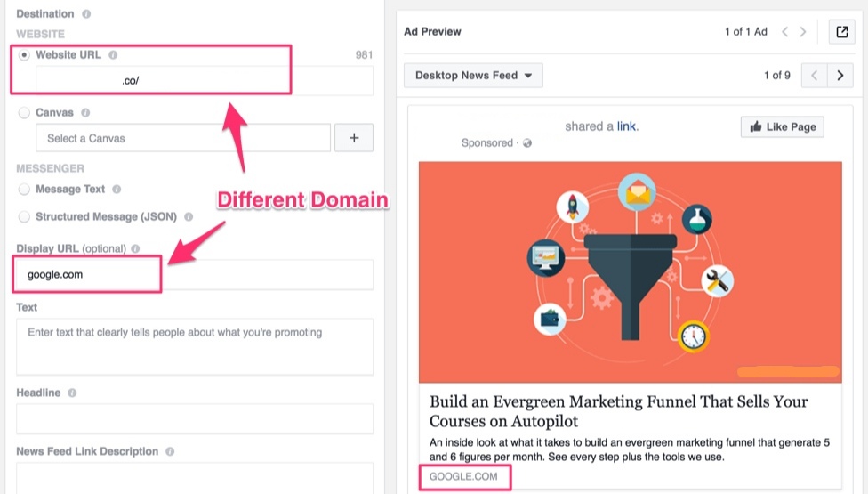Click the Display URL field containing google.com
This screenshot has width=868, height=494.
(x=194, y=274)
